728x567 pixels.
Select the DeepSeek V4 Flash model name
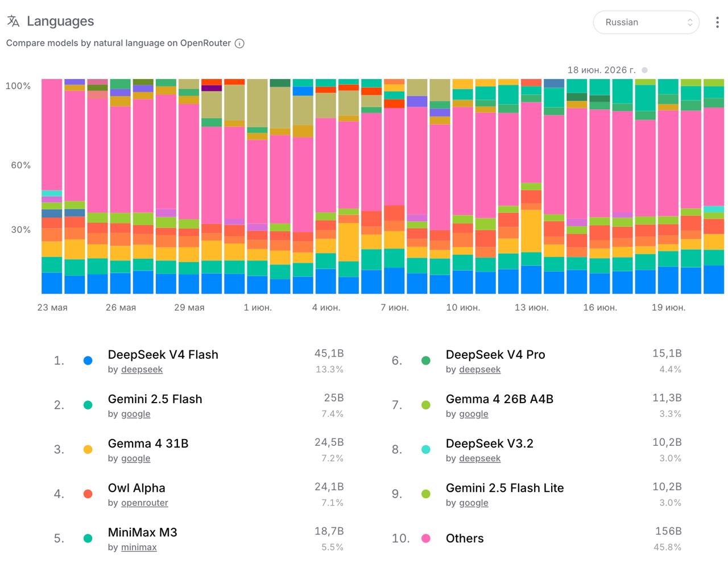point(163,355)
